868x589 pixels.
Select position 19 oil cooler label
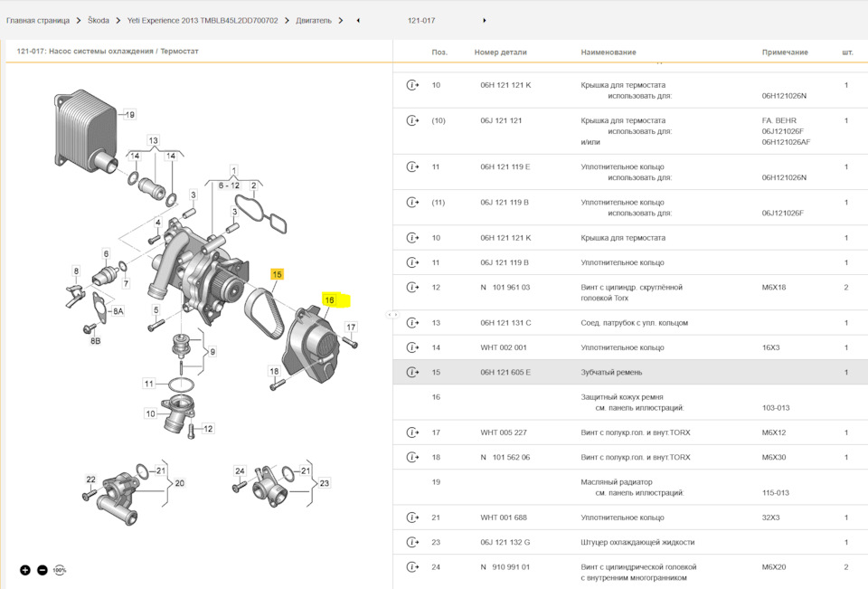pyautogui.click(x=129, y=115)
